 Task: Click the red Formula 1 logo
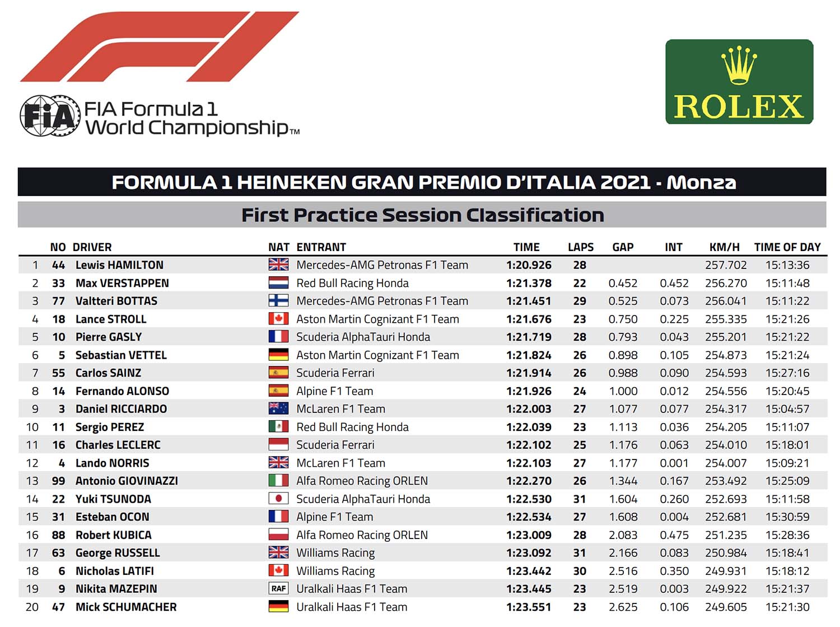tap(159, 47)
